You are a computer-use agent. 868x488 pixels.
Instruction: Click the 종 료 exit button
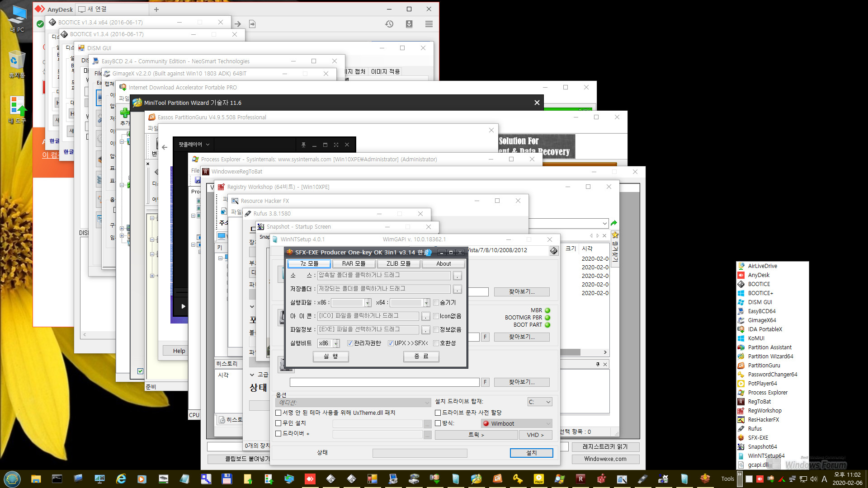[421, 357]
